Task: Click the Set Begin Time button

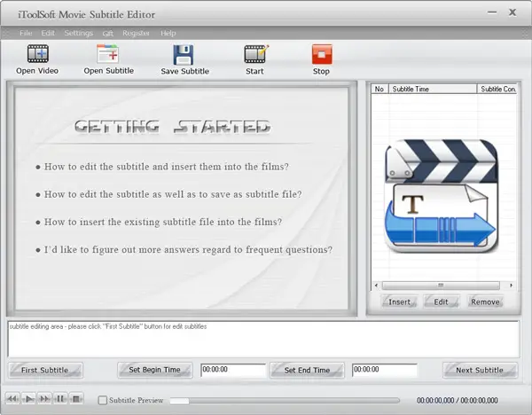Action: pyautogui.click(x=154, y=370)
